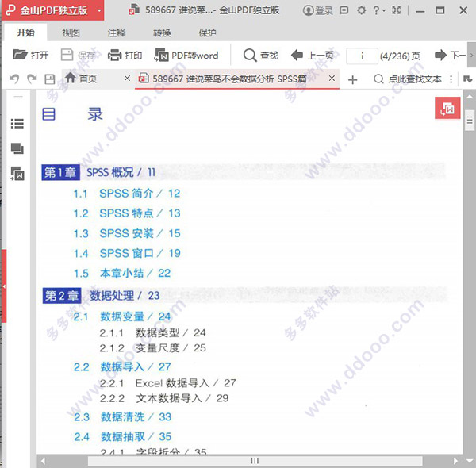Image resolution: width=476 pixels, height=468 pixels.
Task: Switch to the 注释 ribbon tab
Action: (117, 33)
